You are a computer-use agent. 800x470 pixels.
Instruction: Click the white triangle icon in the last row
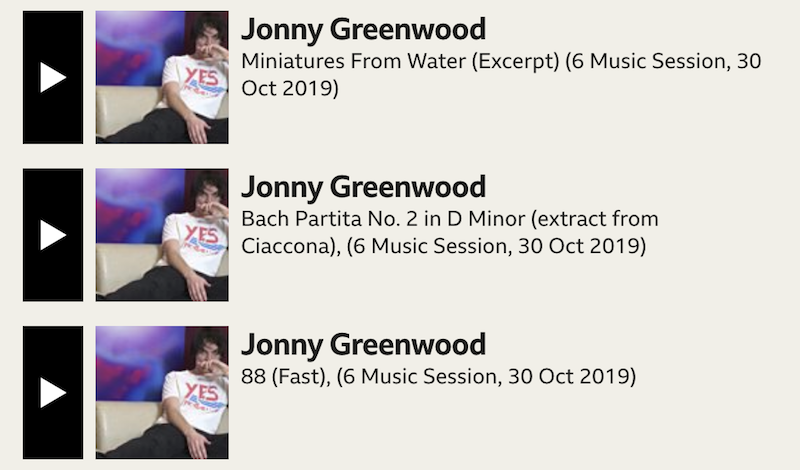point(53,391)
